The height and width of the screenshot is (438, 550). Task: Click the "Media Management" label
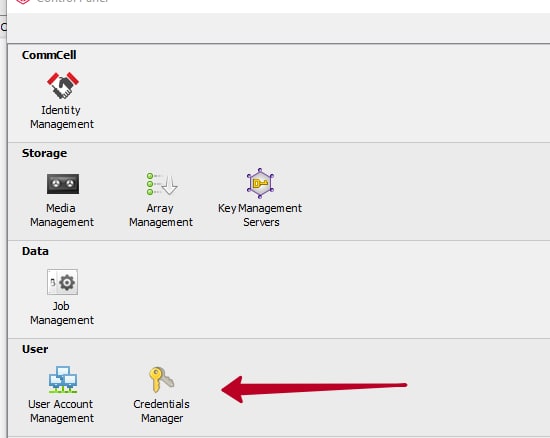click(62, 215)
